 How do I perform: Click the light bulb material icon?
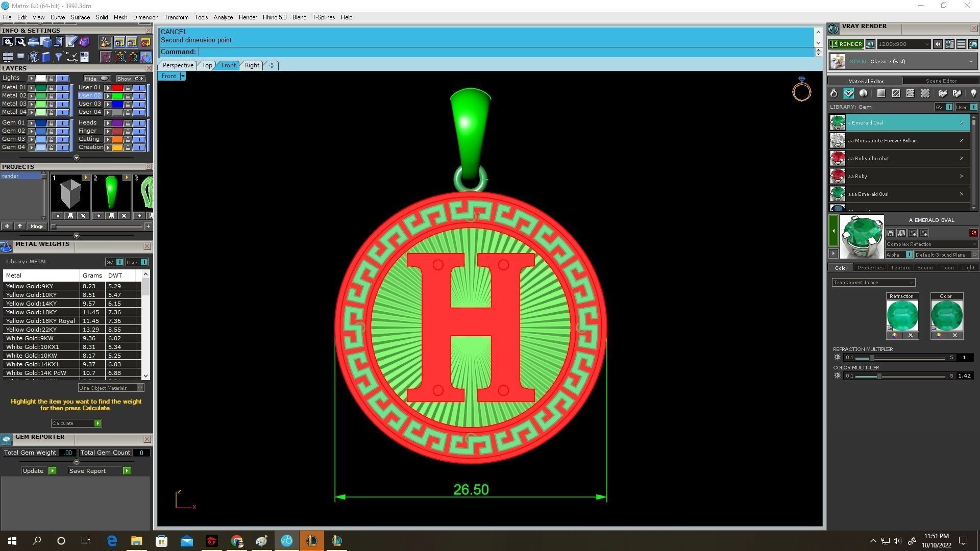(973, 93)
